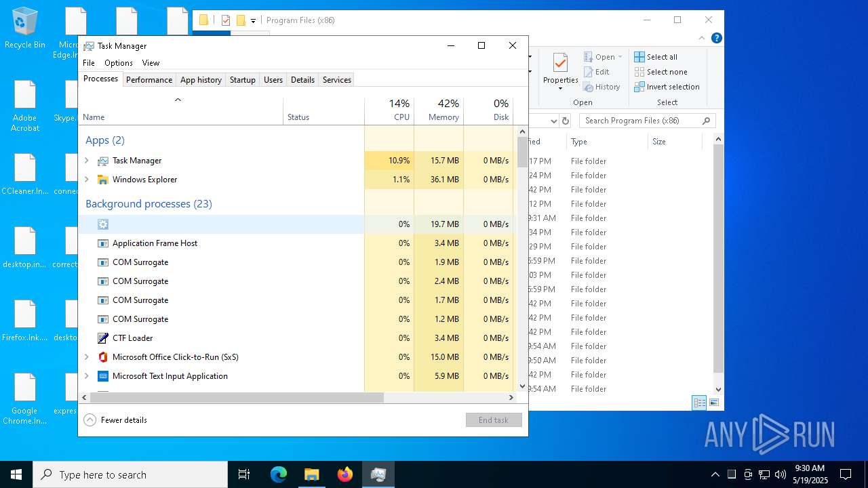Show hidden system tray icons chevron
The height and width of the screenshot is (488, 868).
(715, 474)
